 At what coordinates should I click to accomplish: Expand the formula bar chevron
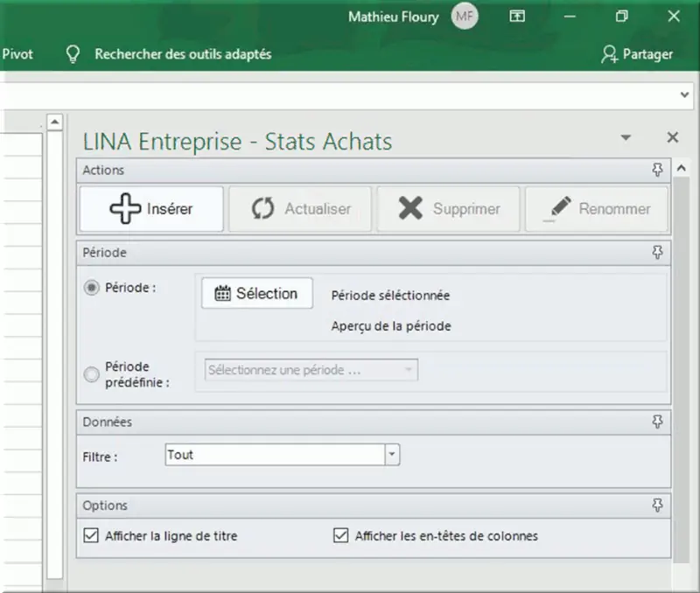tap(684, 94)
